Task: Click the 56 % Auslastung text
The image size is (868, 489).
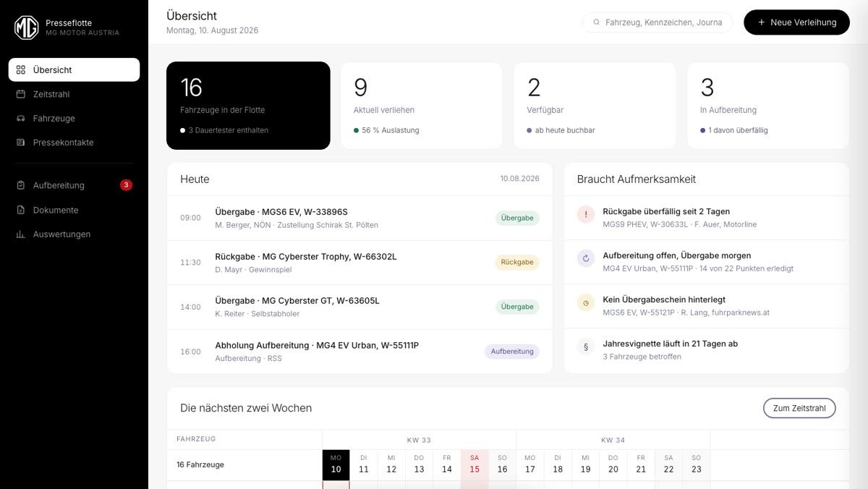Action: click(x=391, y=130)
